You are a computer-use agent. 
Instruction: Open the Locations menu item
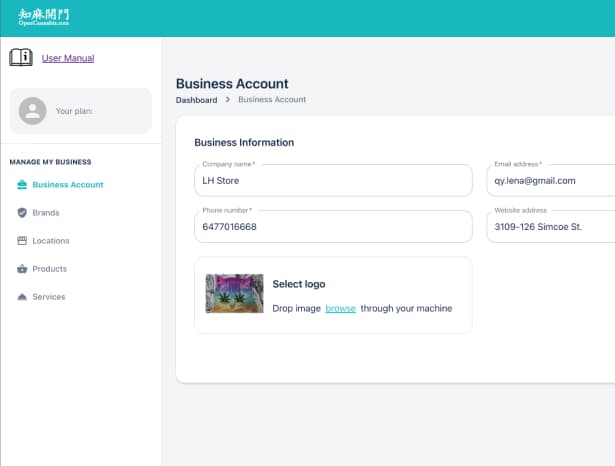tap(51, 241)
